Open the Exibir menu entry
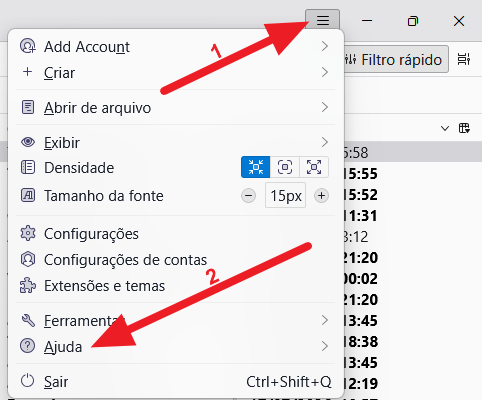This screenshot has width=489, height=400. (175, 142)
